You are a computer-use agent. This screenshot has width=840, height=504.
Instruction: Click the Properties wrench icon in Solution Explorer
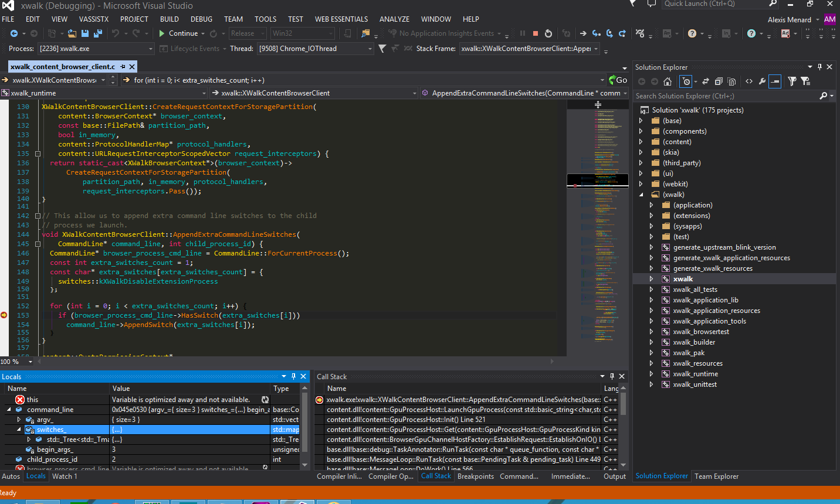[762, 81]
